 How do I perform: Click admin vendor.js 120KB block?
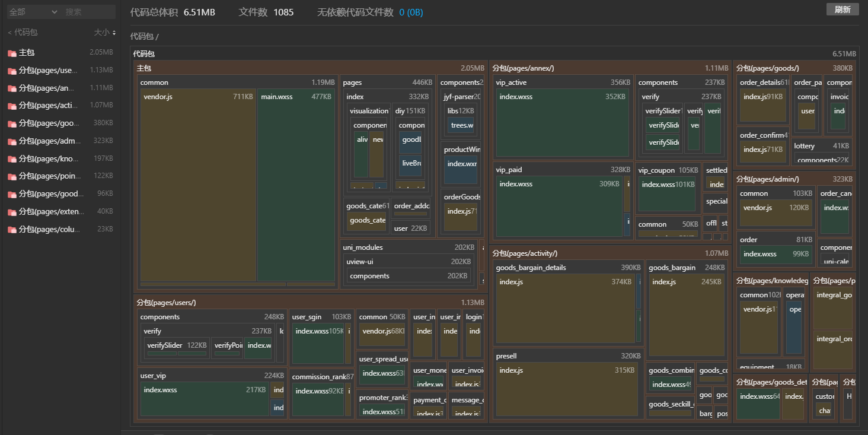click(x=776, y=214)
